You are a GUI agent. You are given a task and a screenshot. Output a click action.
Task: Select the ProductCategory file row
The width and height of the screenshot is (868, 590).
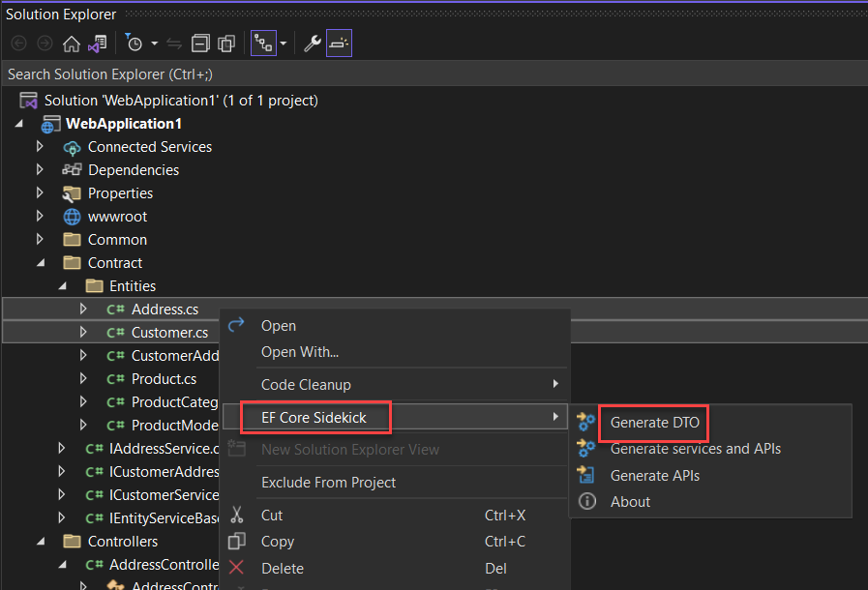pyautogui.click(x=175, y=401)
